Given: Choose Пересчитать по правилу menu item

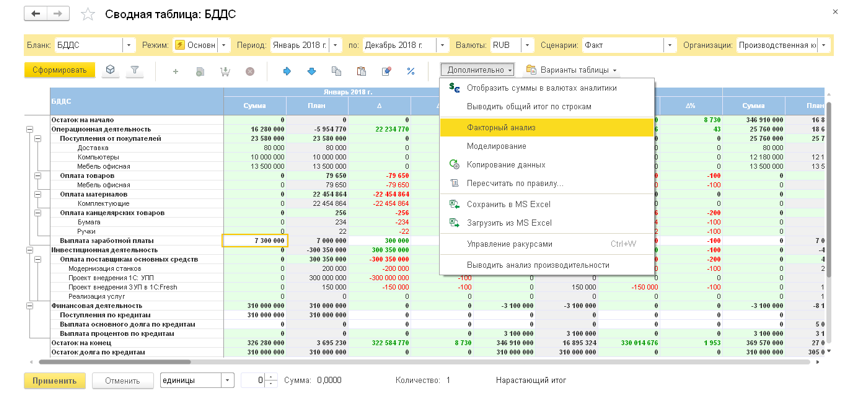Looking at the screenshot, I should coord(547,183).
